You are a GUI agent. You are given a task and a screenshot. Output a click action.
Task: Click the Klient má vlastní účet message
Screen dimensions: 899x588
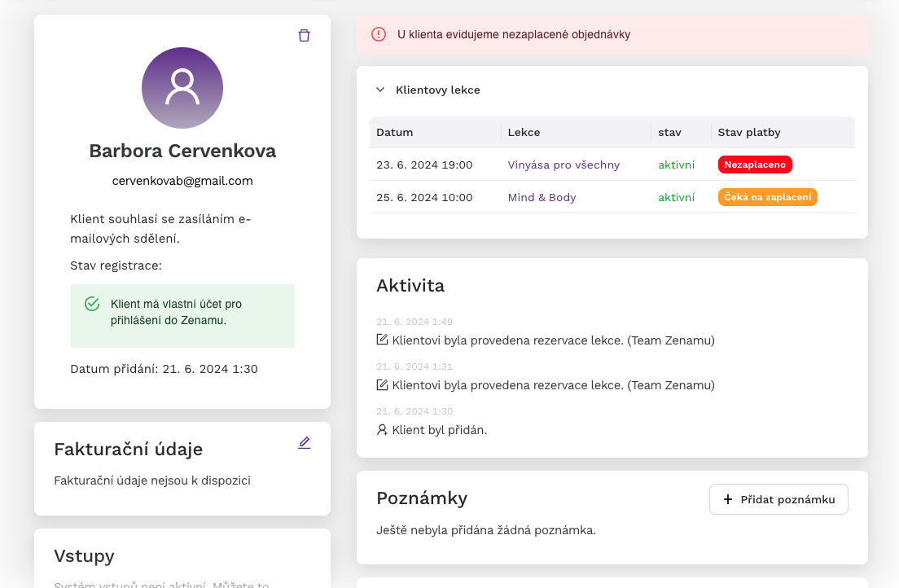pyautogui.click(x=176, y=312)
